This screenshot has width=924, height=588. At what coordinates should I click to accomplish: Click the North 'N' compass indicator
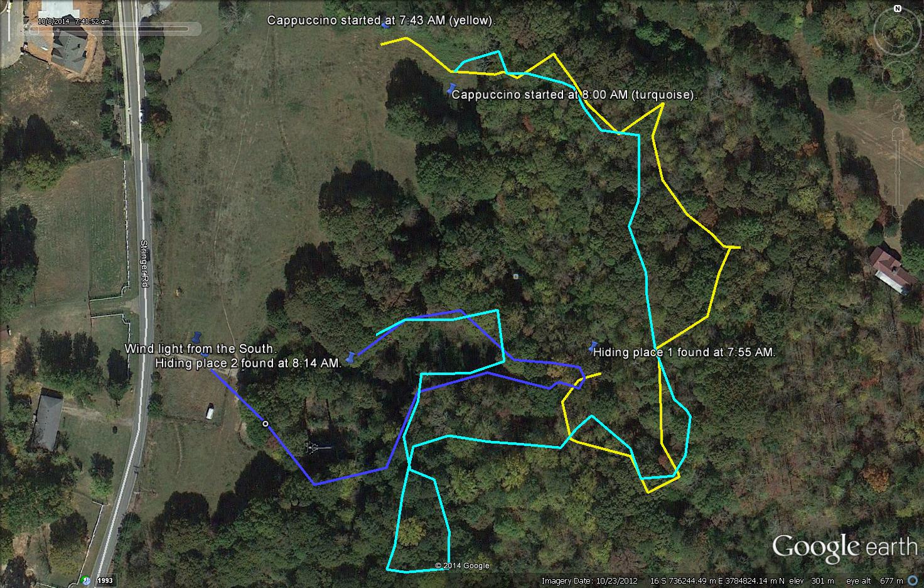[x=897, y=9]
